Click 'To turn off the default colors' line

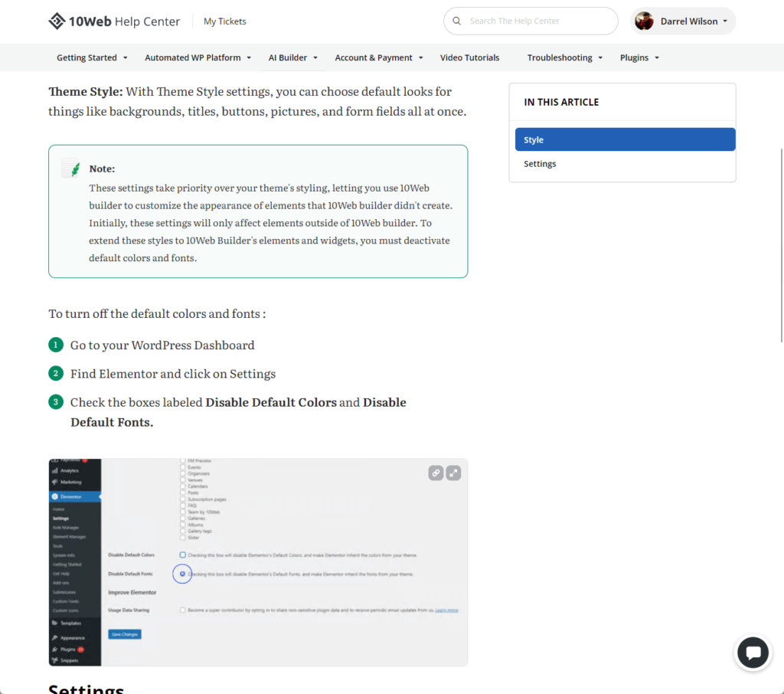pyautogui.click(x=157, y=314)
